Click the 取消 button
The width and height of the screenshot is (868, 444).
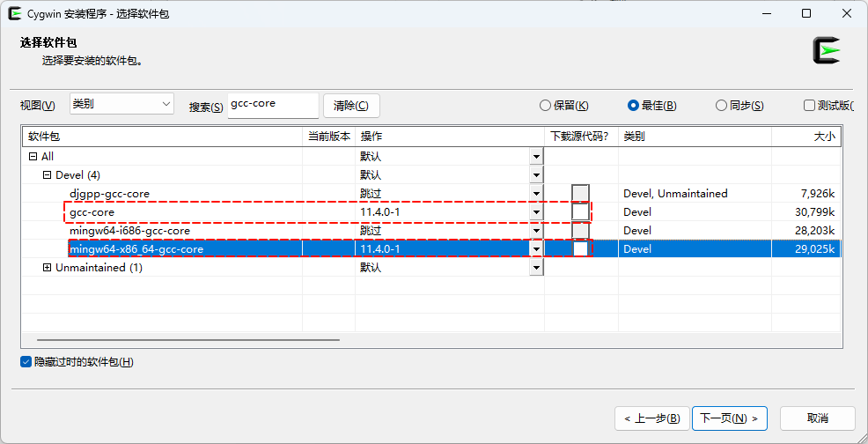[818, 418]
